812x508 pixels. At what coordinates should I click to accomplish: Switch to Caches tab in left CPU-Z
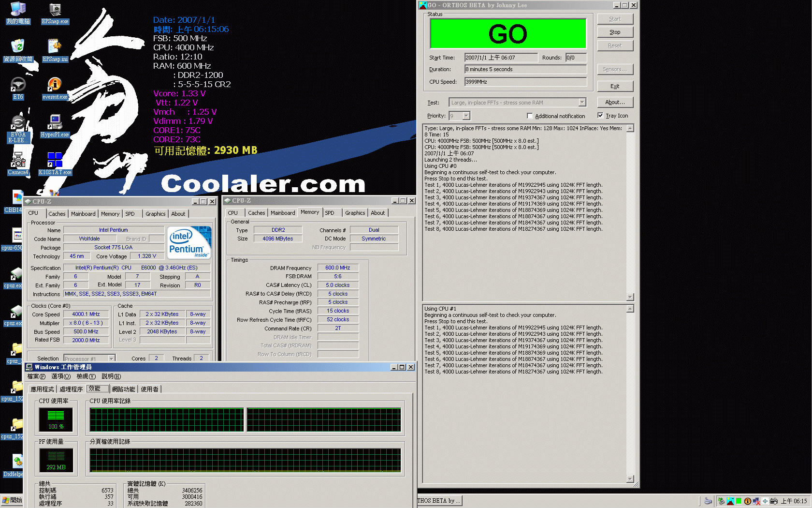(57, 214)
